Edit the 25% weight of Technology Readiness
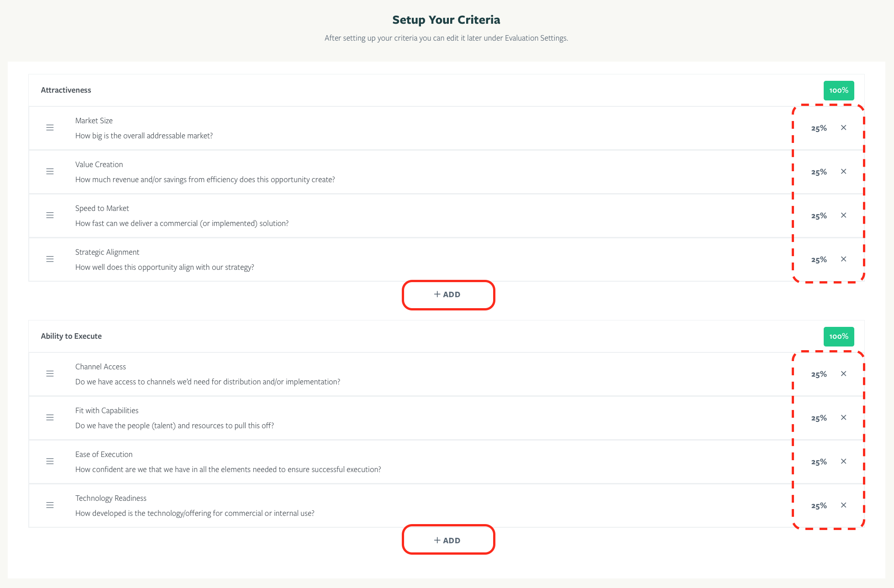 819,506
